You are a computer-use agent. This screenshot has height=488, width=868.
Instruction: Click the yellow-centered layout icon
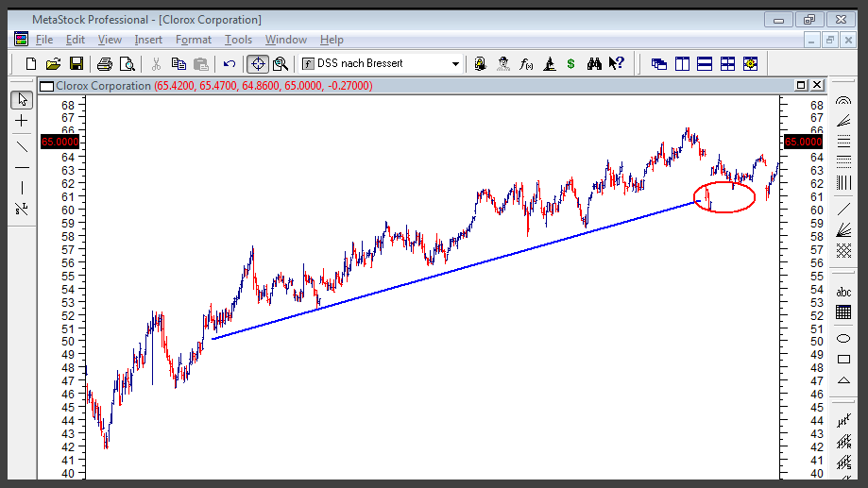tap(750, 64)
